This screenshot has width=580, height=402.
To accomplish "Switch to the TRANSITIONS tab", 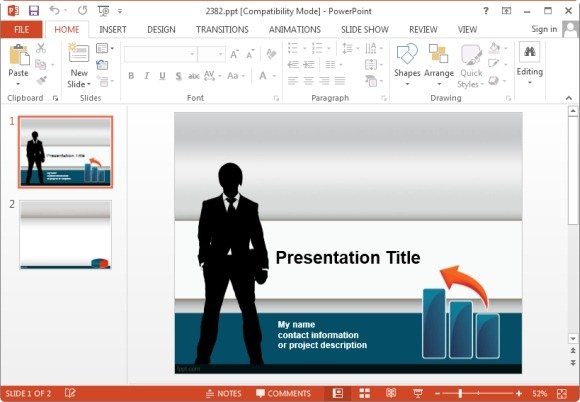I will coord(222,30).
